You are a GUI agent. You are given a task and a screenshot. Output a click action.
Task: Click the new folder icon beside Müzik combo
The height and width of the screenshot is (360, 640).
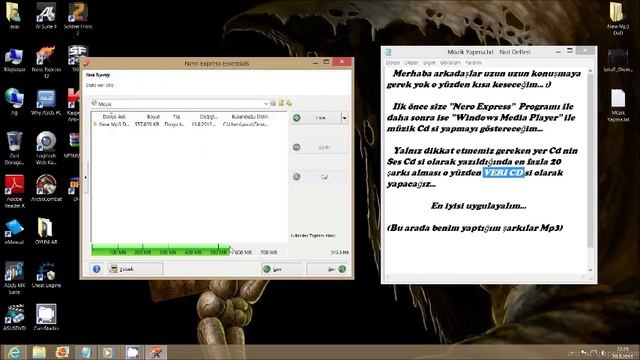(281, 103)
